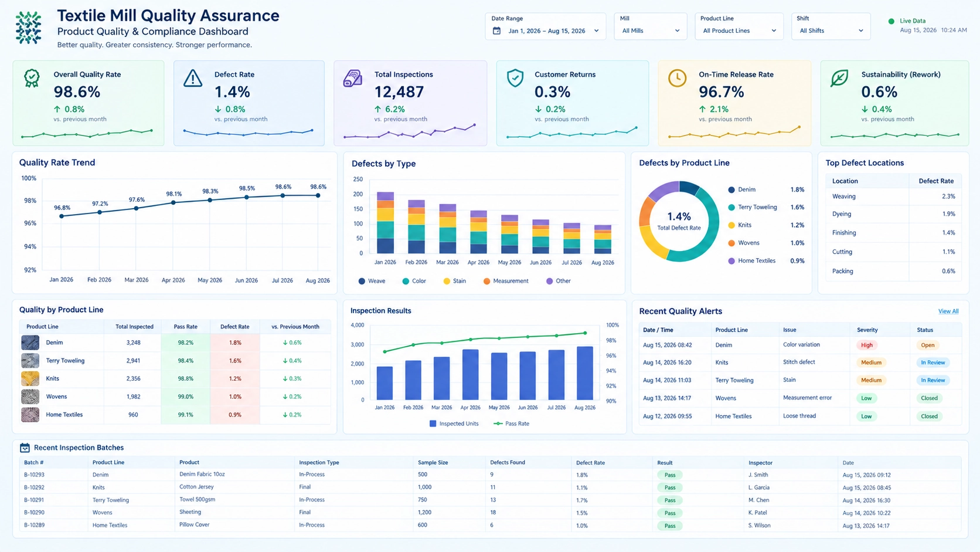Click the Dyeing defect location row
This screenshot has width=980, height=552.
coord(893,214)
